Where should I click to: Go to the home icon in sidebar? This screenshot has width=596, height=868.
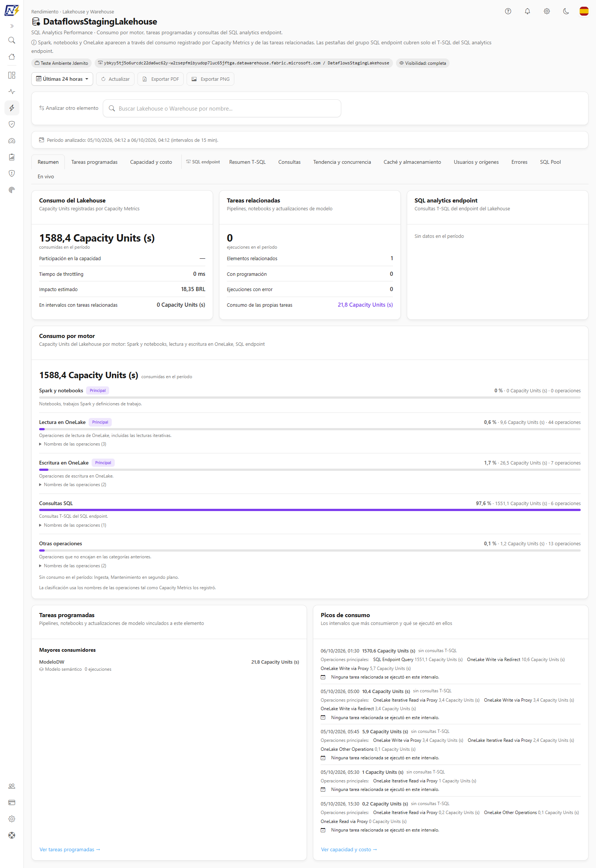tap(12, 57)
